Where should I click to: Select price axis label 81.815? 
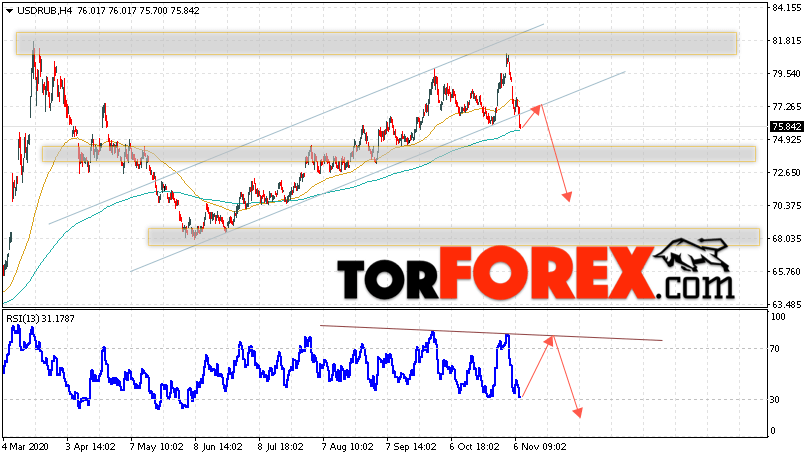pos(787,41)
